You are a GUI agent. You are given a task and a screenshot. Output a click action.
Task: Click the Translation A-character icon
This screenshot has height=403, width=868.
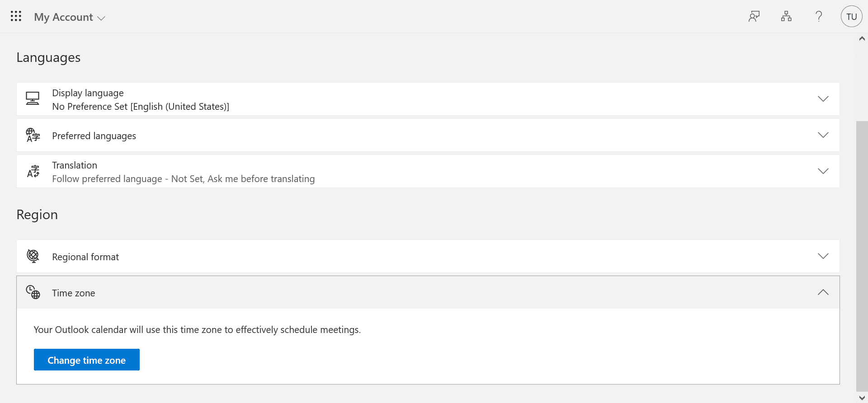tap(33, 171)
